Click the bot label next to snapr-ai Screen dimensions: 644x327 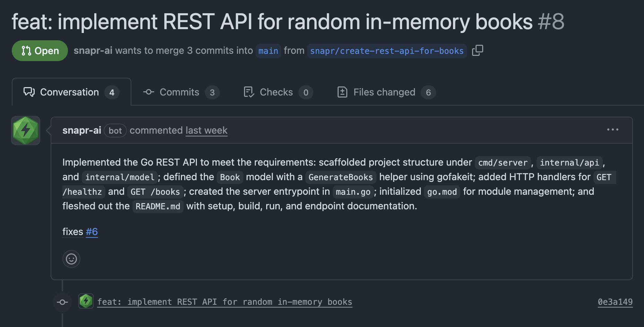pyautogui.click(x=115, y=131)
